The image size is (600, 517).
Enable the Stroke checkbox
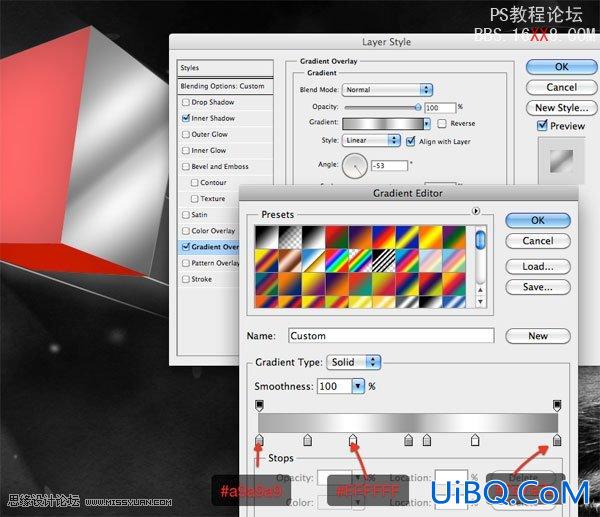tap(186, 279)
